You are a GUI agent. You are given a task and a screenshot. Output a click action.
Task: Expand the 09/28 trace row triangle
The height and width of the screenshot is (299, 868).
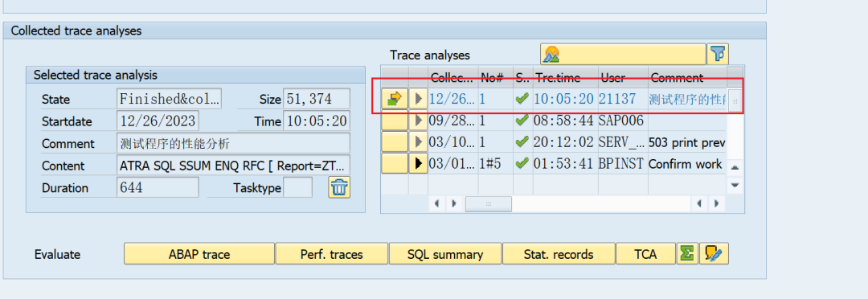pyautogui.click(x=419, y=120)
